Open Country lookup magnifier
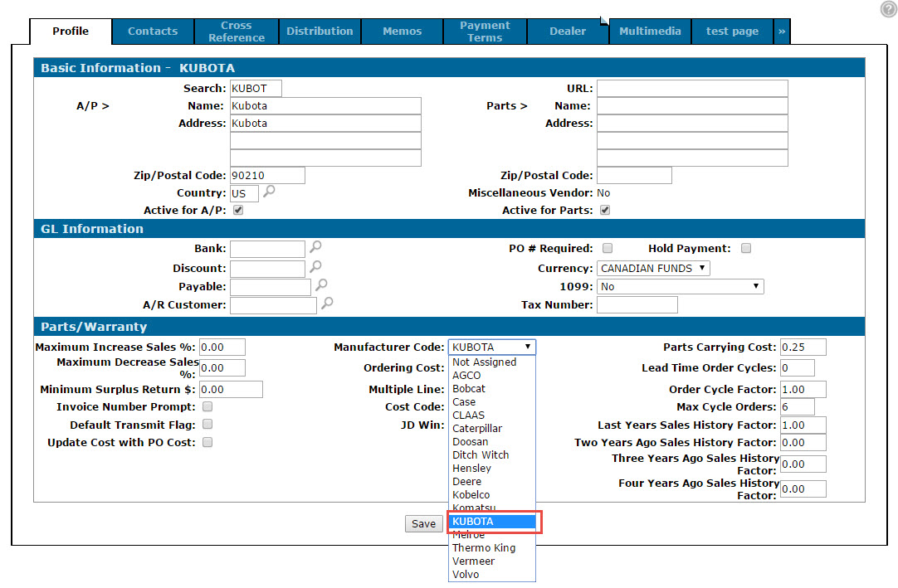 [x=269, y=192]
